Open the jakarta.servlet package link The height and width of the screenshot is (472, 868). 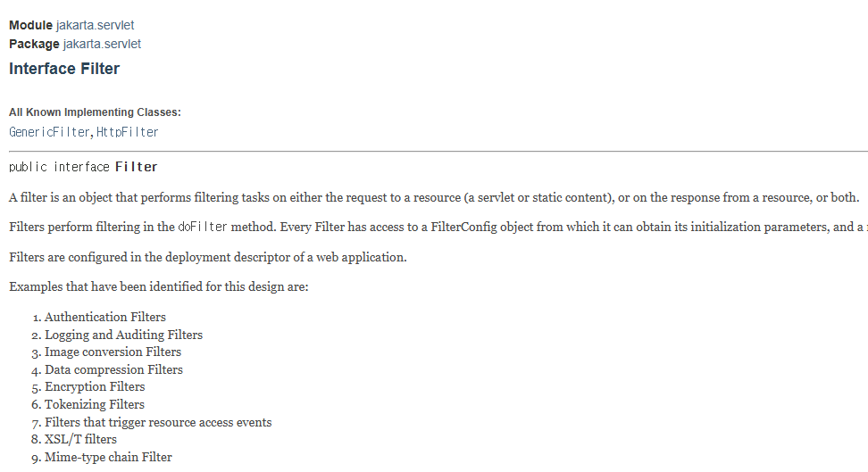(102, 45)
